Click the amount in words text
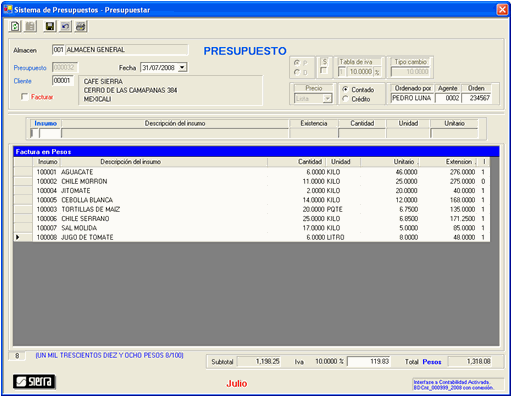512x397 pixels. (109, 355)
